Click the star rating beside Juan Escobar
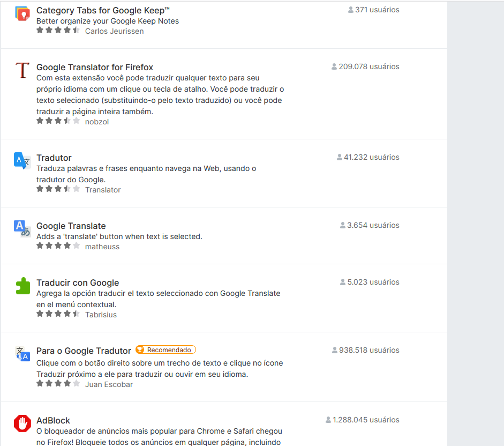Viewport: 504px width, 446px height. tap(58, 384)
